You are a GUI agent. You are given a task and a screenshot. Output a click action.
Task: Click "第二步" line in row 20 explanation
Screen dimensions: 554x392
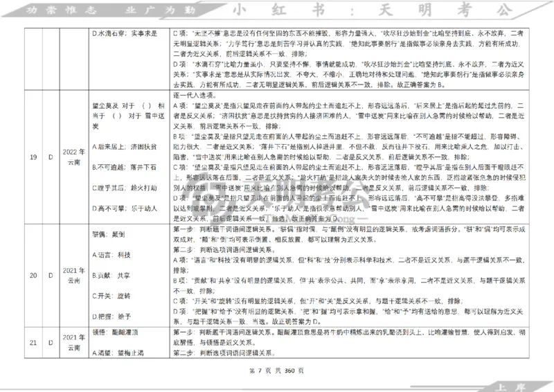click(224, 249)
